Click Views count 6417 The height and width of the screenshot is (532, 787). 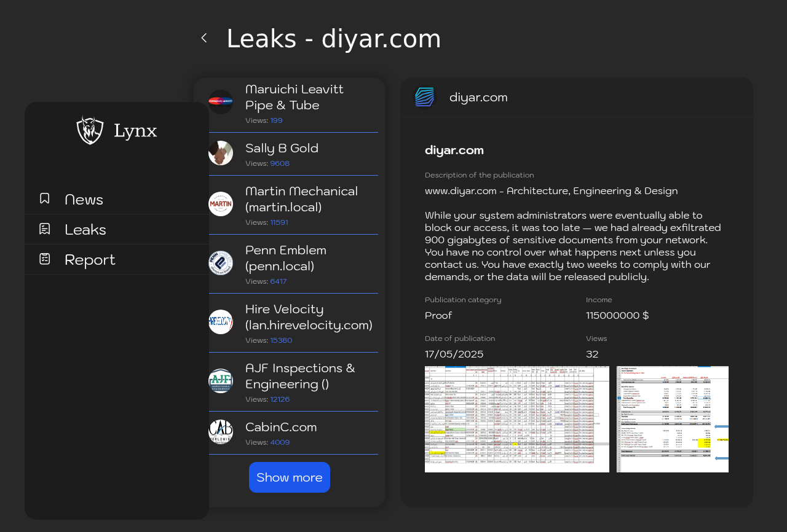coord(279,281)
